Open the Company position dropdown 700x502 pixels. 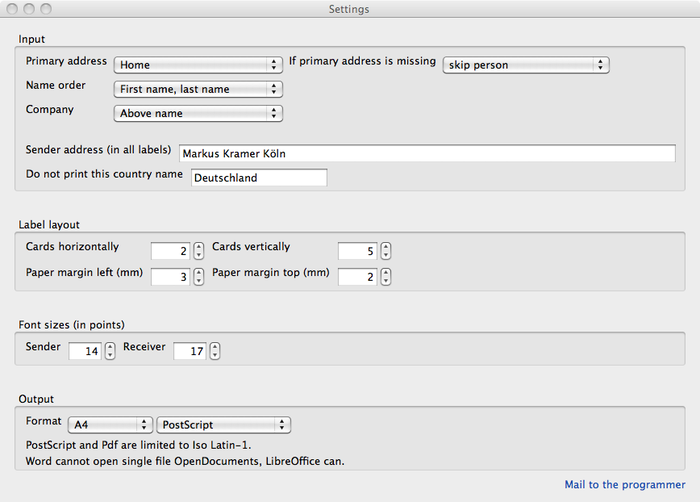coord(198,113)
